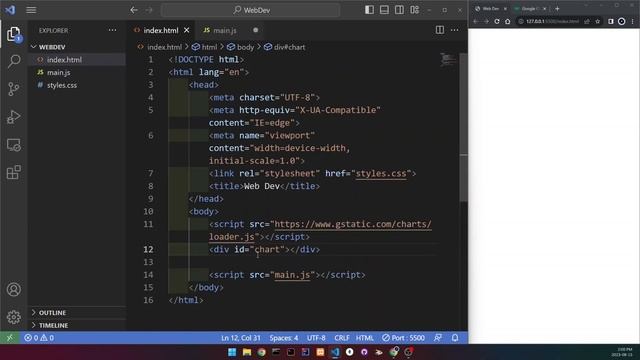Screen dimensions: 640x360
Task: Click the editor minimap
Action: click(x=448, y=60)
